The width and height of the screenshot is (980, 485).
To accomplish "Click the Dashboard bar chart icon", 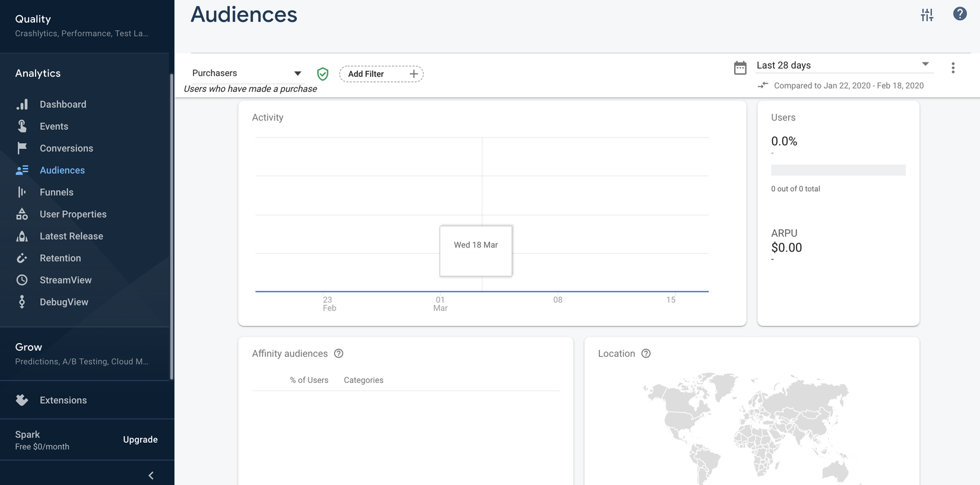I will click(22, 104).
